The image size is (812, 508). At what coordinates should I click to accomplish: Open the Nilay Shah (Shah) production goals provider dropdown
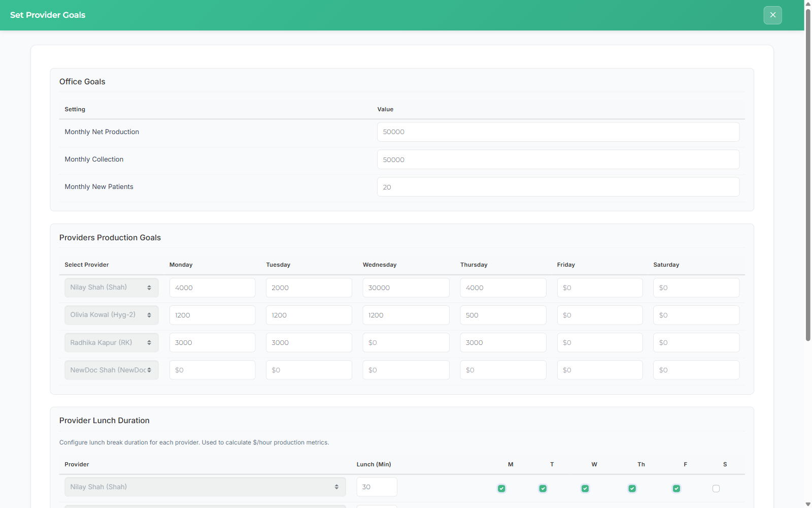coord(112,288)
